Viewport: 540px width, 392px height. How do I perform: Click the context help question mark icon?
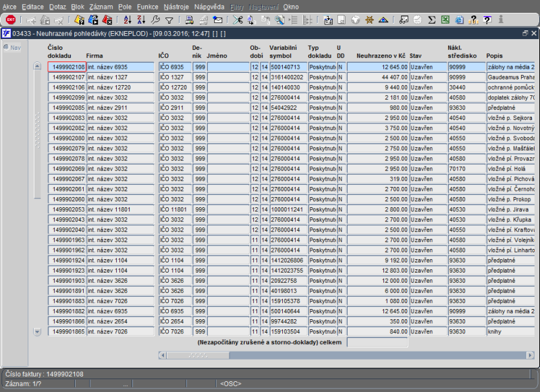487,20
